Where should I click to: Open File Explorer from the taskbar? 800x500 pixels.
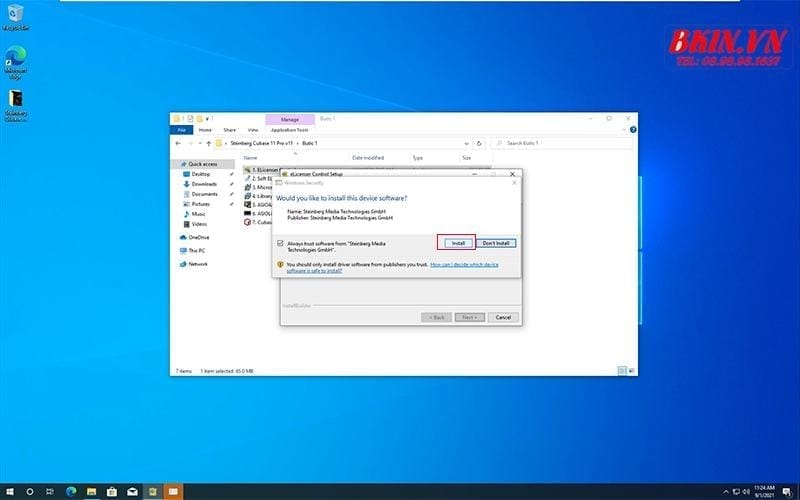92,492
